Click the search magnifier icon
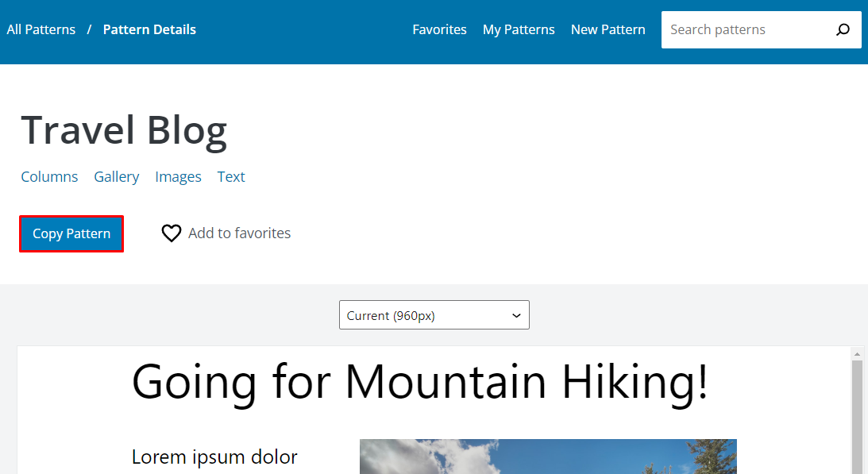The height and width of the screenshot is (474, 868). pos(842,29)
